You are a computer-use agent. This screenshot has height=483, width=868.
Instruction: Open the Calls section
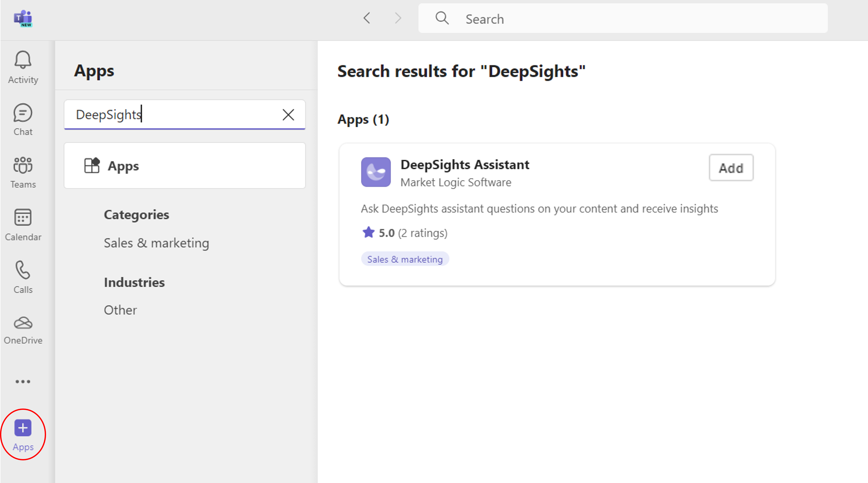coord(23,277)
